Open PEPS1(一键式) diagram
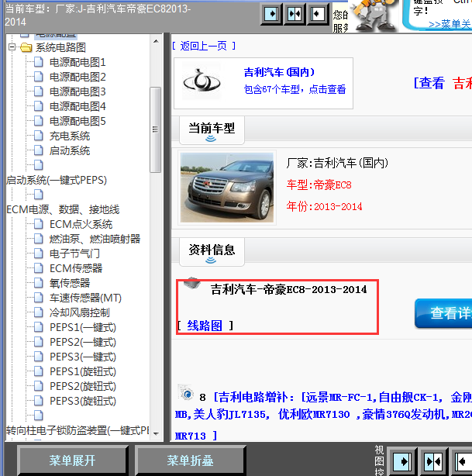This screenshot has width=472, height=476. (83, 327)
